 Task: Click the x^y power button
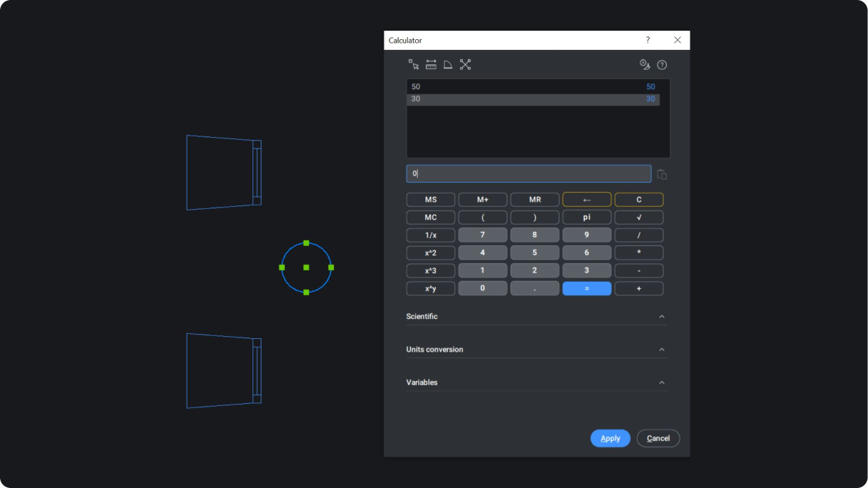coord(431,289)
